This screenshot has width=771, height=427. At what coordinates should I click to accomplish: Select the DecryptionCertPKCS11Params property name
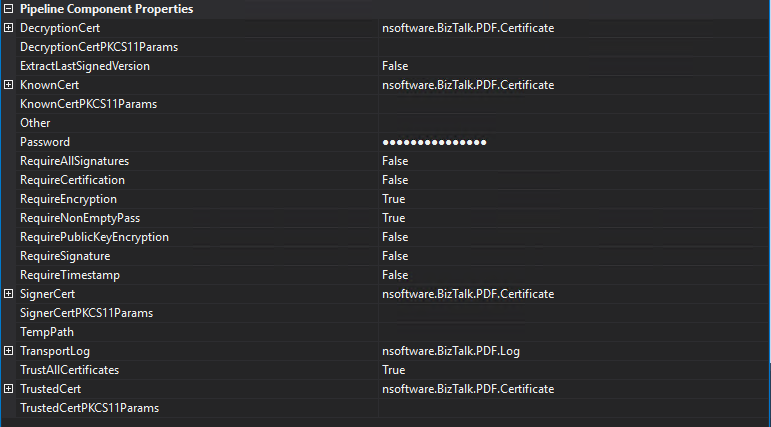pyautogui.click(x=99, y=47)
